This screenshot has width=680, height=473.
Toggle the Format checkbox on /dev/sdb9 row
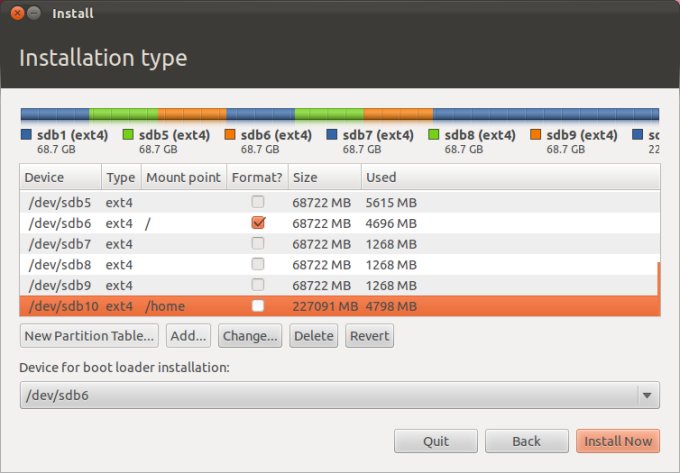[x=258, y=285]
